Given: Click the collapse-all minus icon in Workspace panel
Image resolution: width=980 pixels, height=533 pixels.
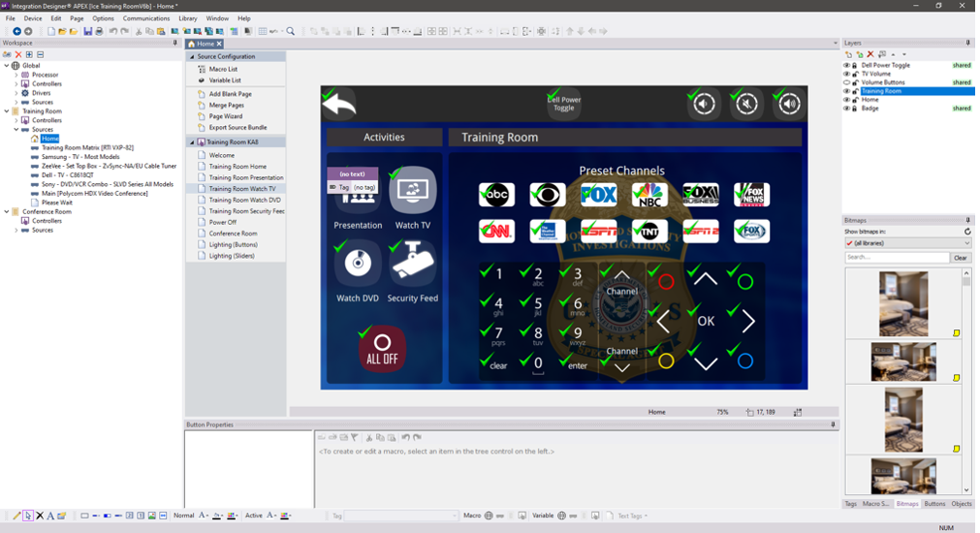Looking at the screenshot, I should pyautogui.click(x=41, y=55).
